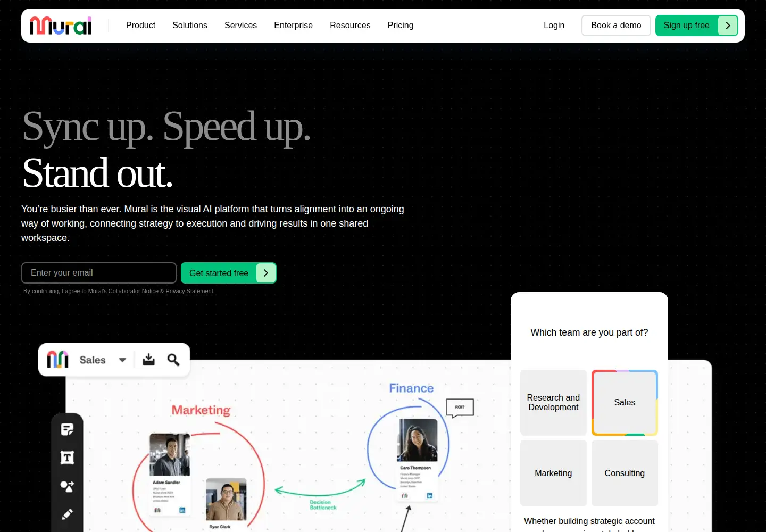Open the Enterprise menu
766x532 pixels.
293,26
